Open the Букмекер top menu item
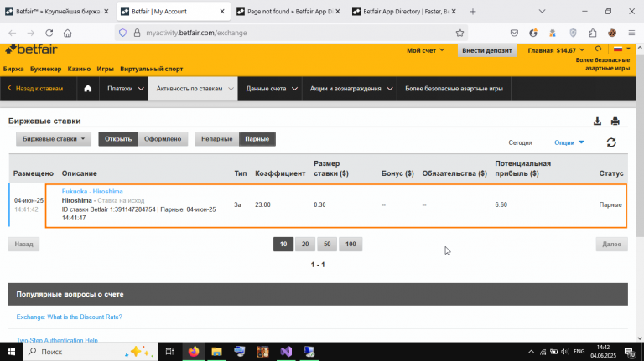Viewport: 644px width, 361px height. (x=45, y=69)
